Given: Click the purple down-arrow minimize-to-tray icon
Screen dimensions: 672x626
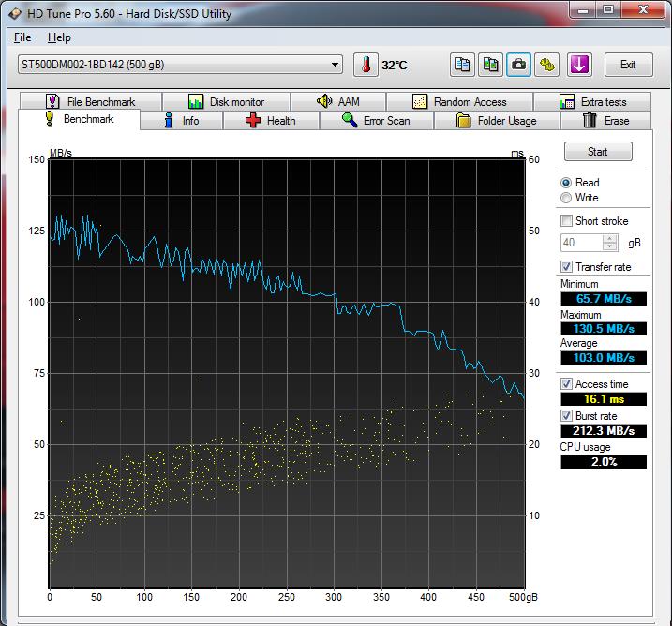Looking at the screenshot, I should [579, 65].
